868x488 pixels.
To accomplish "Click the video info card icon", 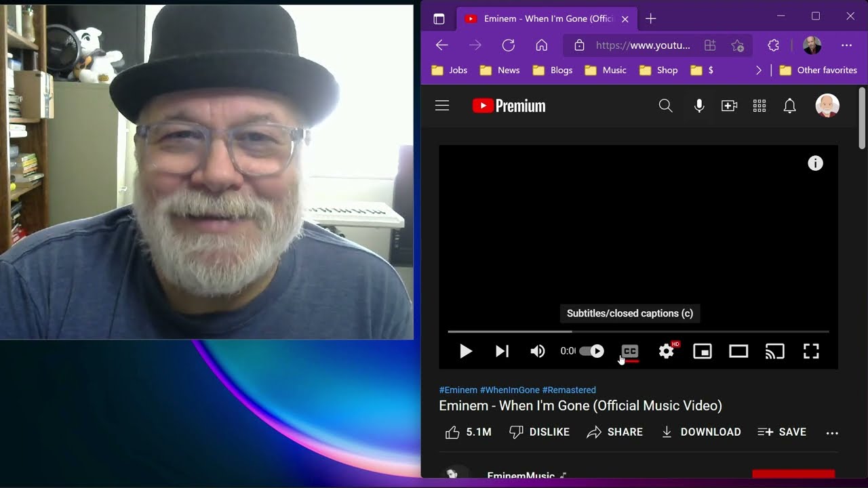I will pyautogui.click(x=815, y=163).
